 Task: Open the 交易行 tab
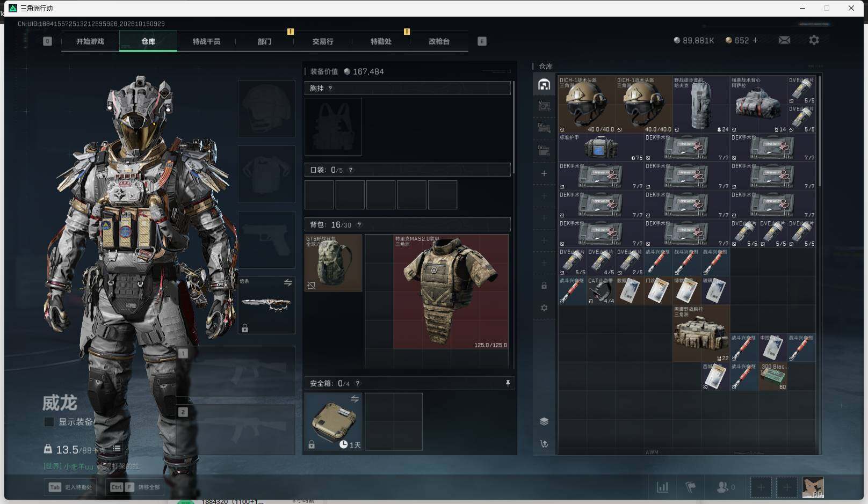tap(323, 41)
